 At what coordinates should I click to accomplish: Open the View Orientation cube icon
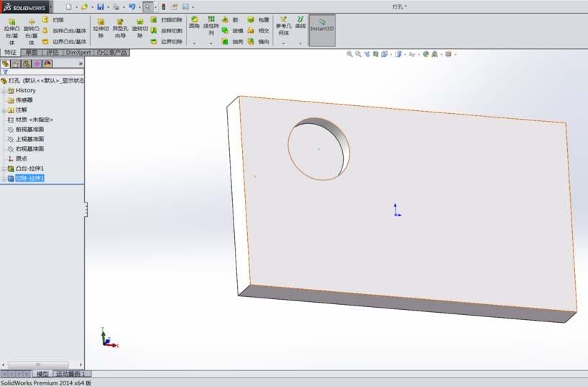(x=384, y=54)
